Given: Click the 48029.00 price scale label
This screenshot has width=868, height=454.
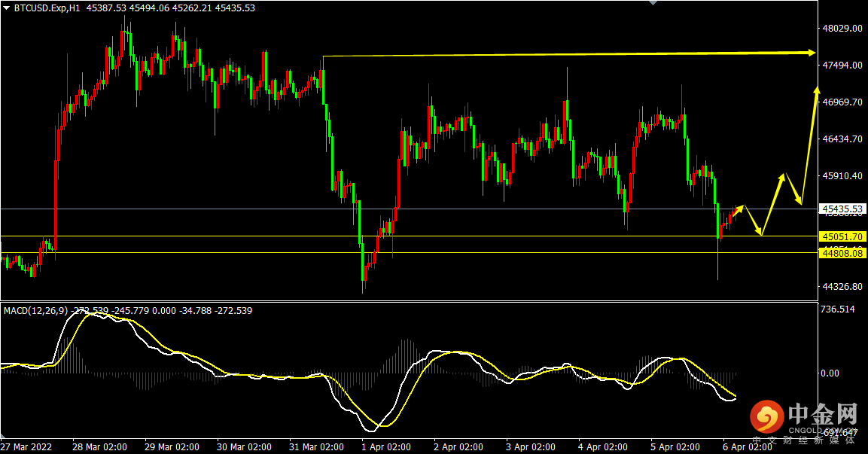Looking at the screenshot, I should (842, 29).
